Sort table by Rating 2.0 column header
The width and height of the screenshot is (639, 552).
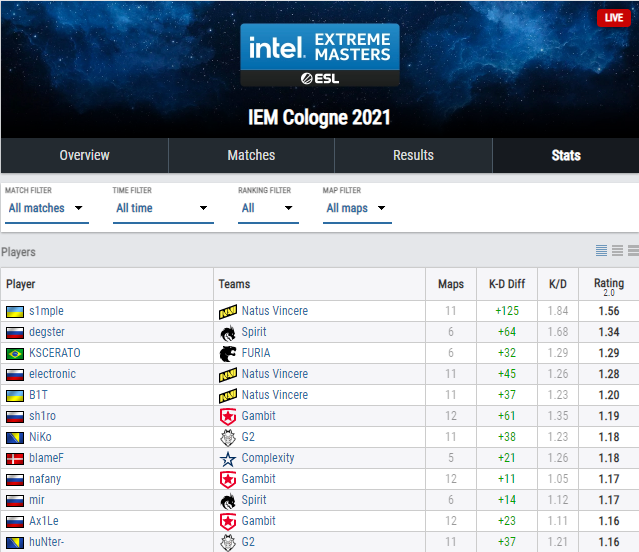coord(609,286)
